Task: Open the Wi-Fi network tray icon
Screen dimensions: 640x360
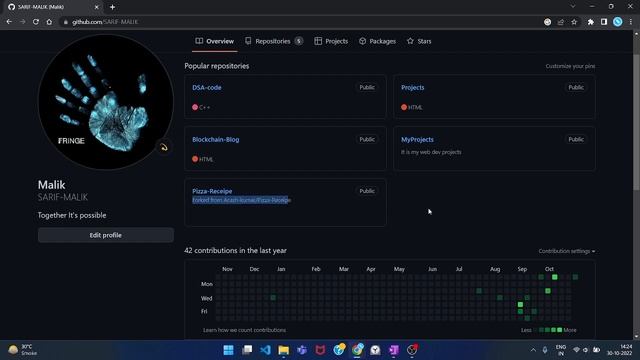Action: 576,350
